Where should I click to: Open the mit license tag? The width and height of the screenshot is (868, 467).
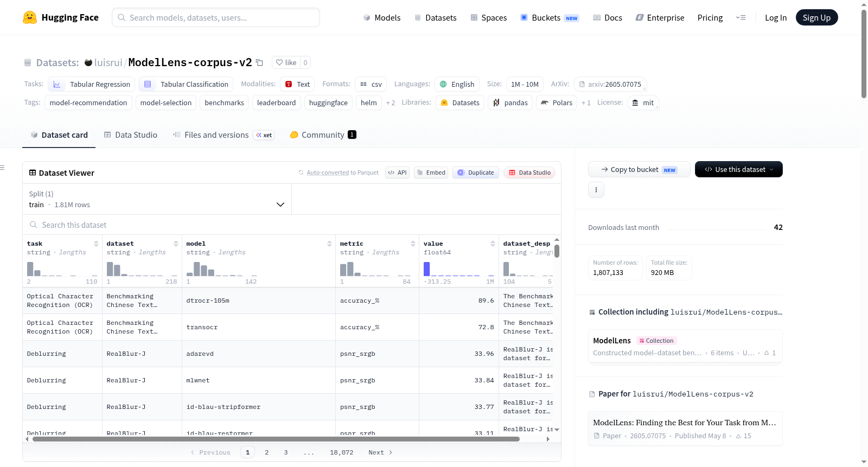click(643, 103)
